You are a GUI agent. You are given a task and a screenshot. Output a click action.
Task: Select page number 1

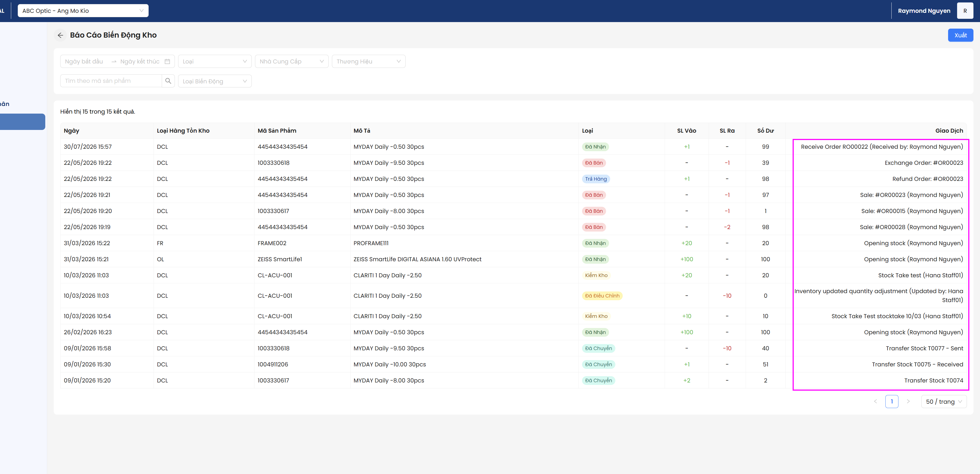click(x=892, y=401)
